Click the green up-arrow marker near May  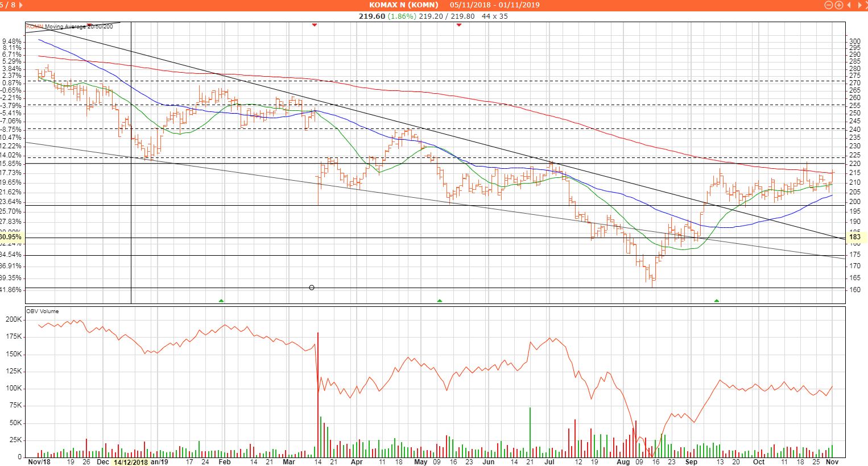tap(439, 300)
